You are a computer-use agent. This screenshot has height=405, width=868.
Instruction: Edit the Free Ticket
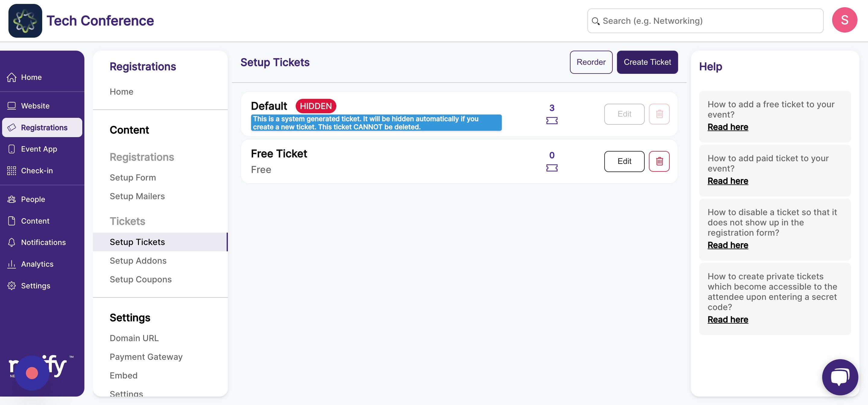point(624,162)
